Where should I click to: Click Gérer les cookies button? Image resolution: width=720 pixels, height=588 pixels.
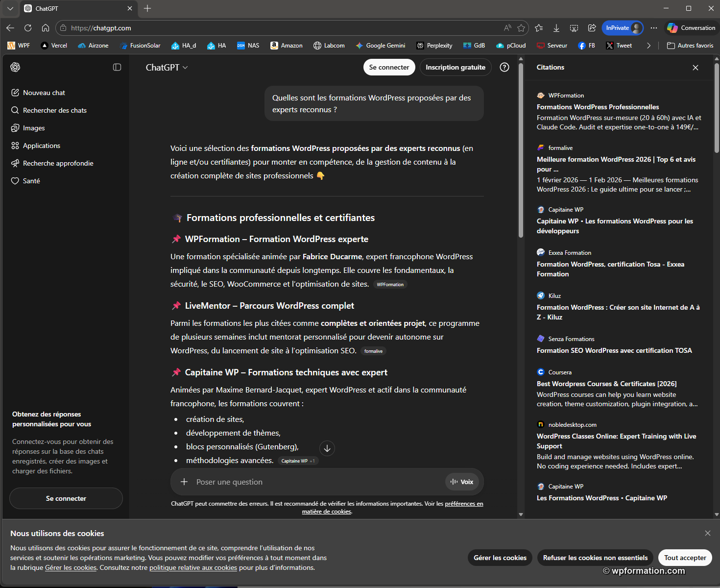pyautogui.click(x=500, y=558)
